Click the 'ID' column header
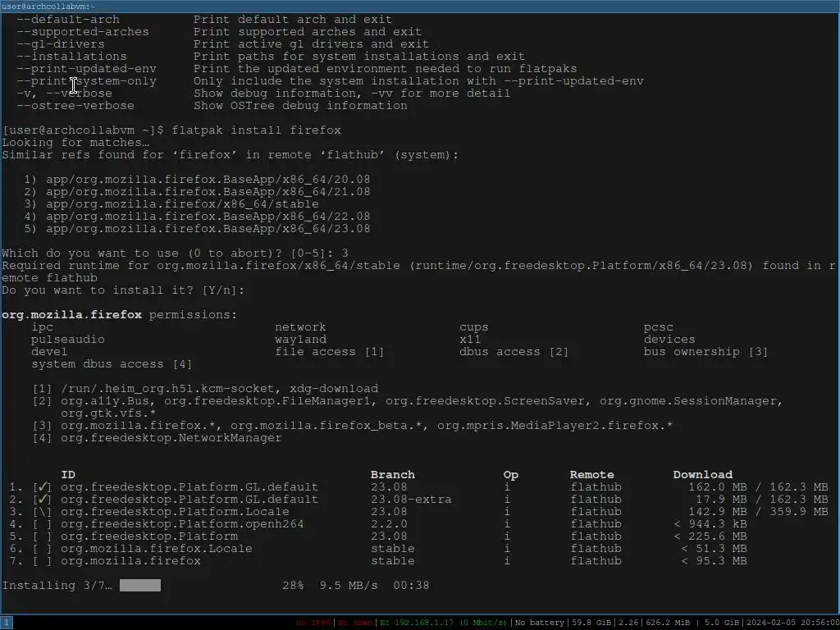 coord(68,475)
